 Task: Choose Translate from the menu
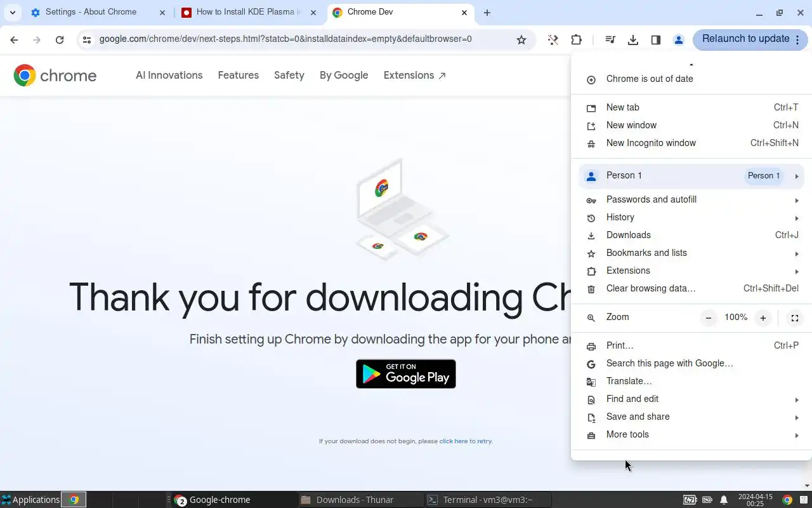click(x=691, y=382)
